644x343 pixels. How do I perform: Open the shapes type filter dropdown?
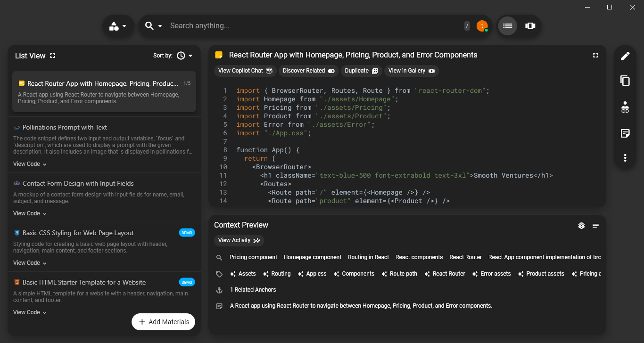coord(118,26)
